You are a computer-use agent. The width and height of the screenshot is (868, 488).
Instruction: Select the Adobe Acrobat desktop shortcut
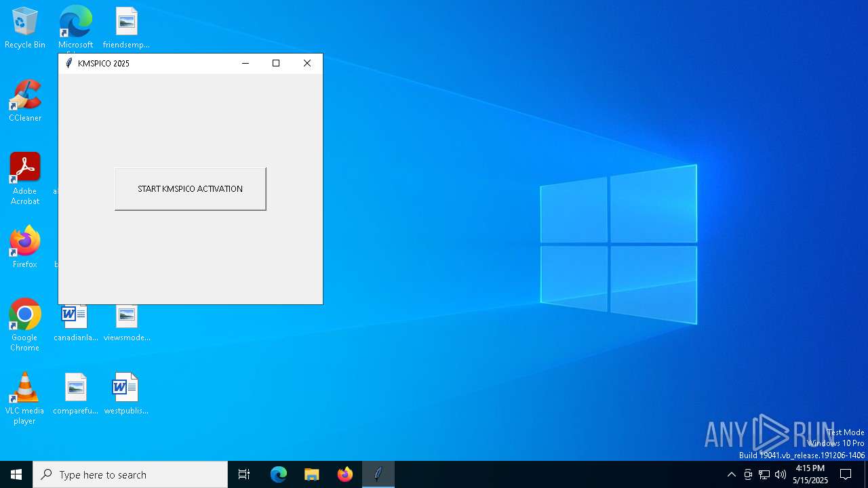click(25, 179)
